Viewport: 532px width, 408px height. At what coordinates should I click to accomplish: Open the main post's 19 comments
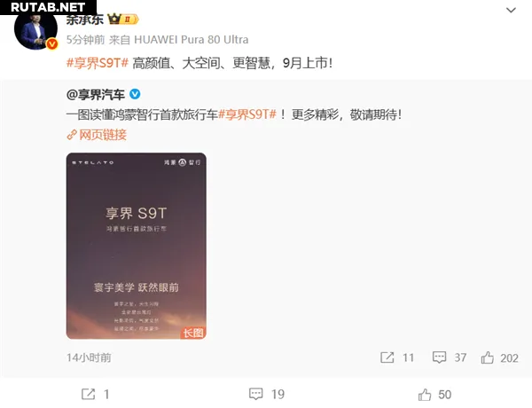[x=267, y=394]
